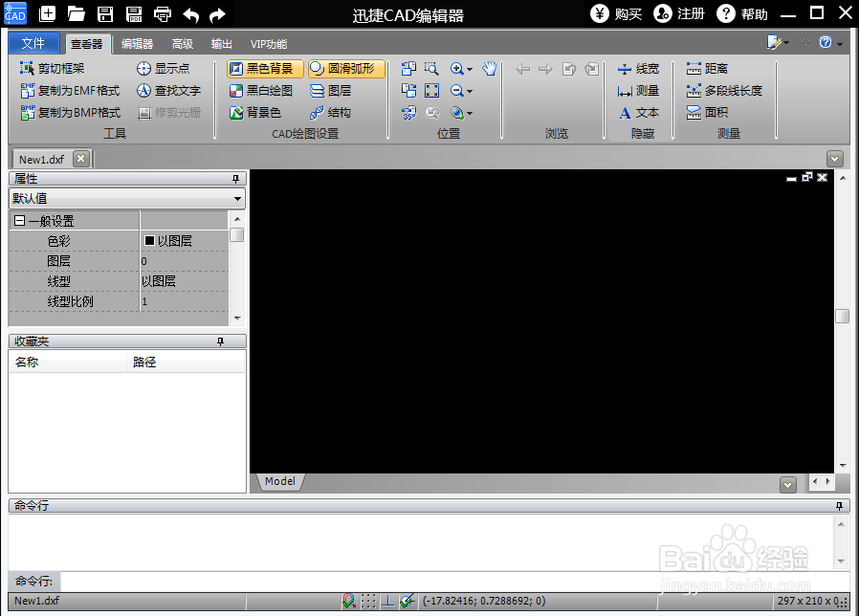Save as PDF using the PDF disk icon

(134, 14)
